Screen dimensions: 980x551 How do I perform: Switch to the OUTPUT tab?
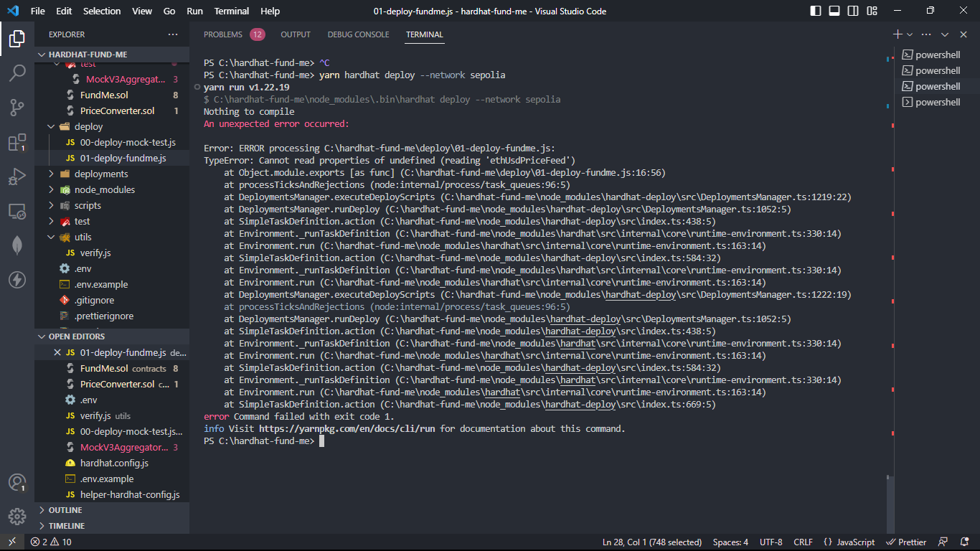pos(296,34)
